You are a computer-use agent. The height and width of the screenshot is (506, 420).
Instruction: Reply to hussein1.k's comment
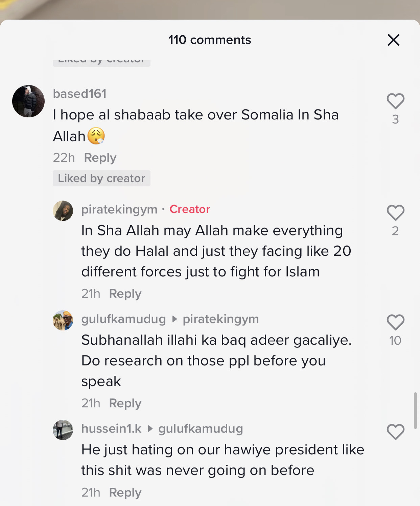click(125, 492)
